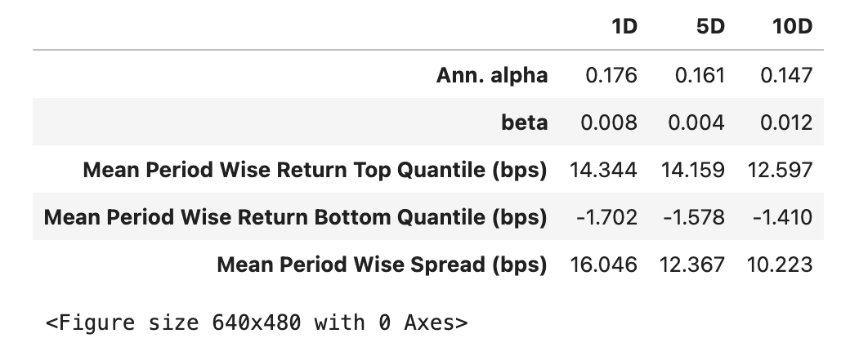868x338 pixels.
Task: Click the Mean Period Wise Return Top Quantile label
Action: click(315, 170)
